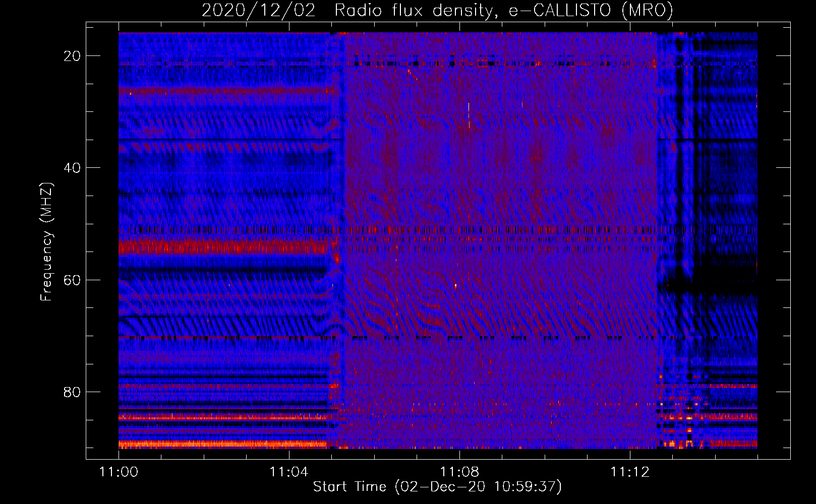Click the 11:04 time tick label
This screenshot has height=504, width=816.
point(288,472)
